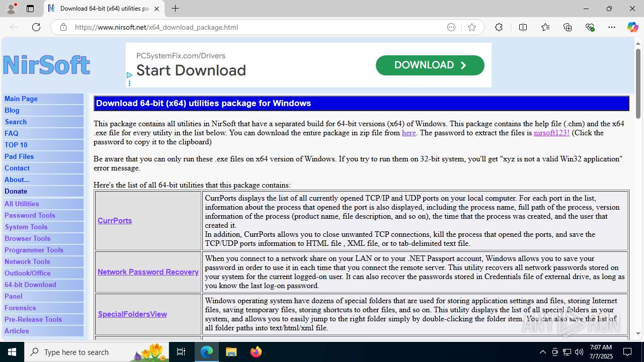Open the Forensics sidebar link
This screenshot has height=362, width=644.
tap(20, 308)
